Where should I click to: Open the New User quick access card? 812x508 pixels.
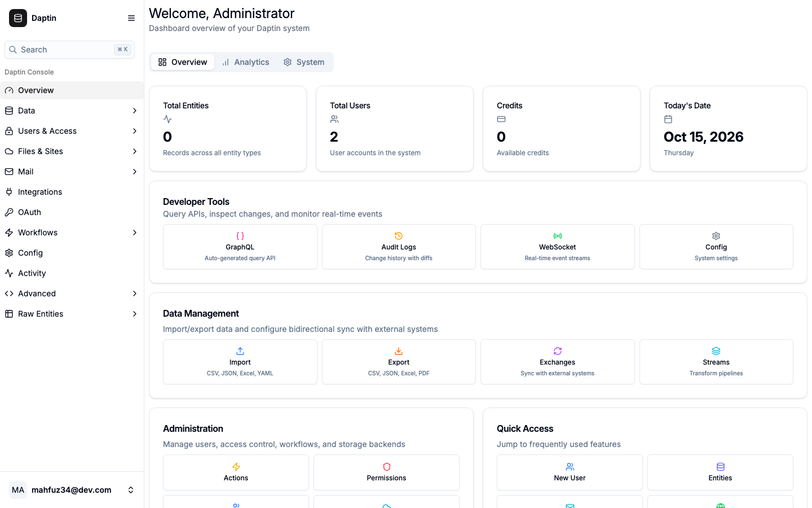(570, 472)
